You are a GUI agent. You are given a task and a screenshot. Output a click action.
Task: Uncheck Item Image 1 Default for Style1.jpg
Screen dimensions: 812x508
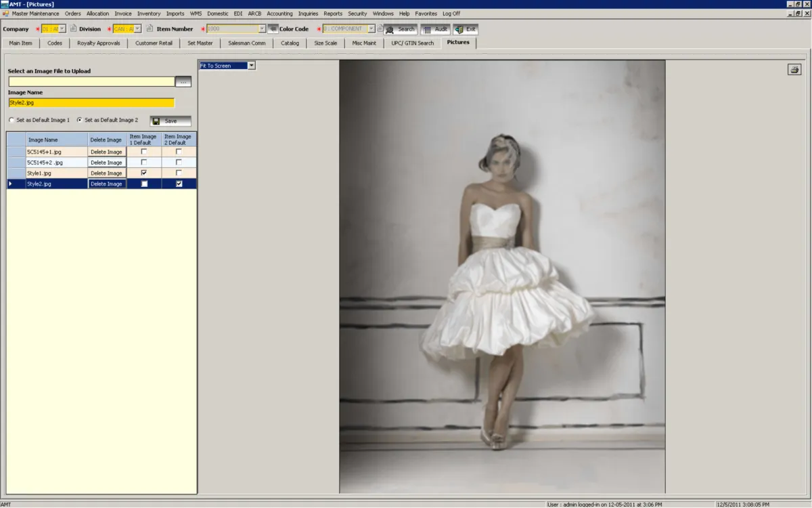click(x=143, y=173)
